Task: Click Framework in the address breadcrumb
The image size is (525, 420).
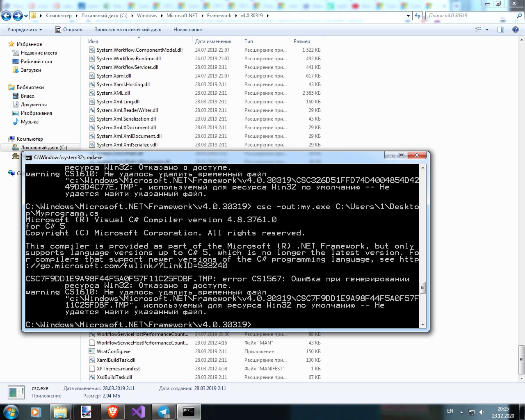Action: (219, 16)
